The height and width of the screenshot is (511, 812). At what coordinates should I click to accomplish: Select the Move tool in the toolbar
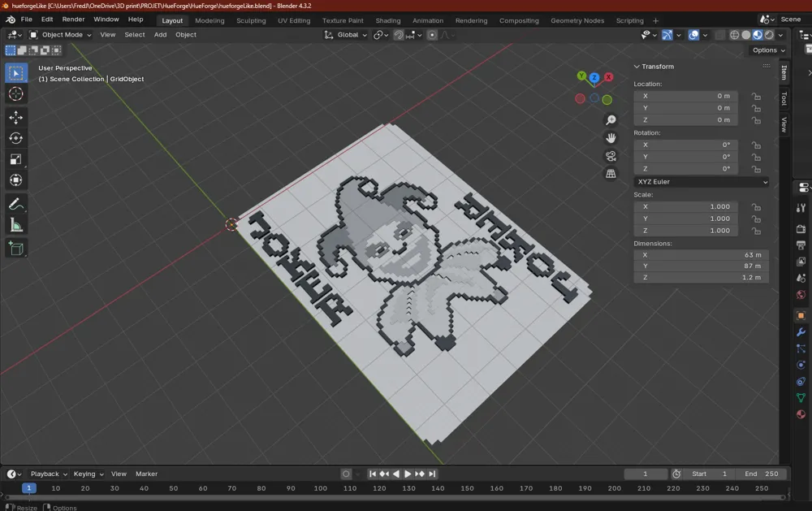coord(16,117)
